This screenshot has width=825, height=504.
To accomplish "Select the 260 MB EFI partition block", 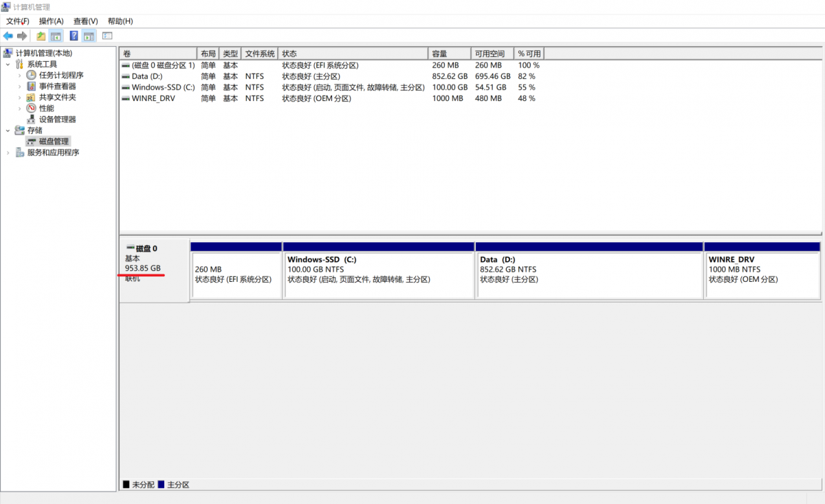I will (x=236, y=274).
